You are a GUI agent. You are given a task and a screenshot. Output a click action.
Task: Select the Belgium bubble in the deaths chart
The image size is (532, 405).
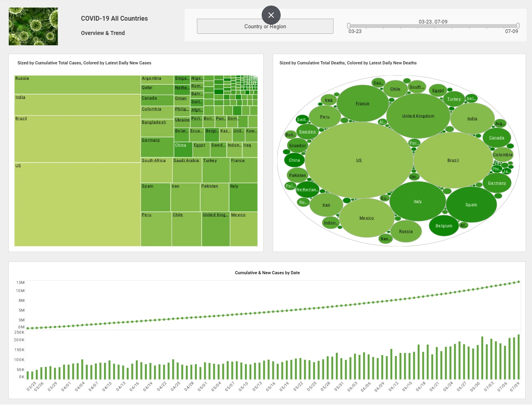point(443,226)
